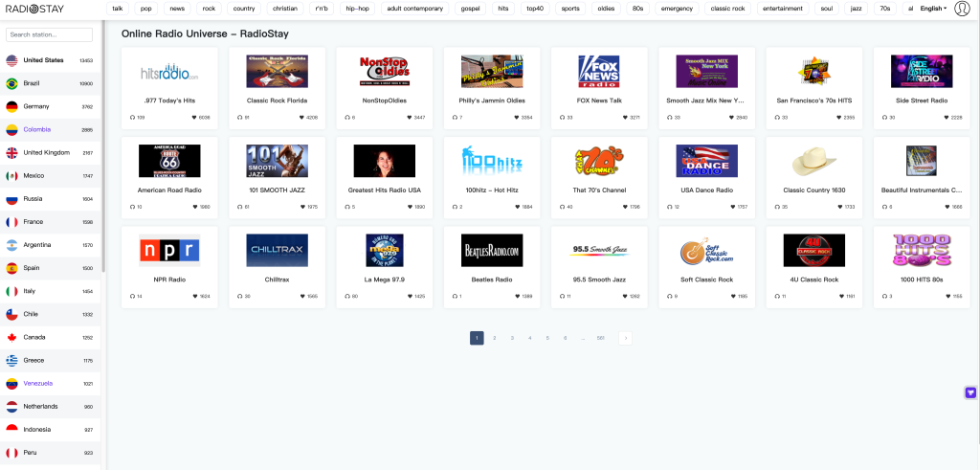The width and height of the screenshot is (980, 470).
Task: Click the United States flag icon
Action: pos(11,60)
